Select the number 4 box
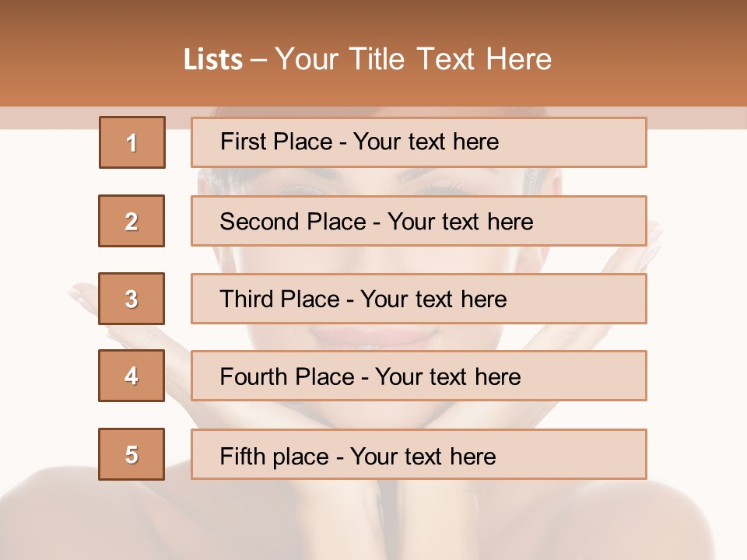The width and height of the screenshot is (747, 560). tap(132, 376)
